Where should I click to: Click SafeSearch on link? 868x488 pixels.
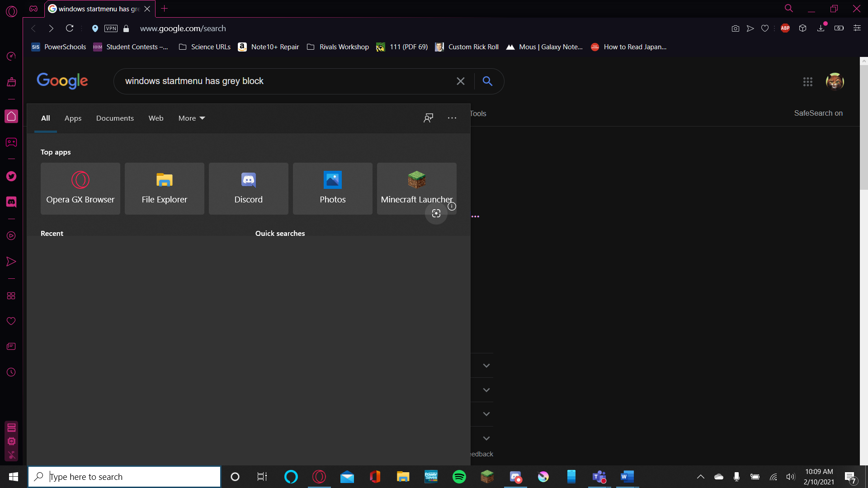coord(818,113)
